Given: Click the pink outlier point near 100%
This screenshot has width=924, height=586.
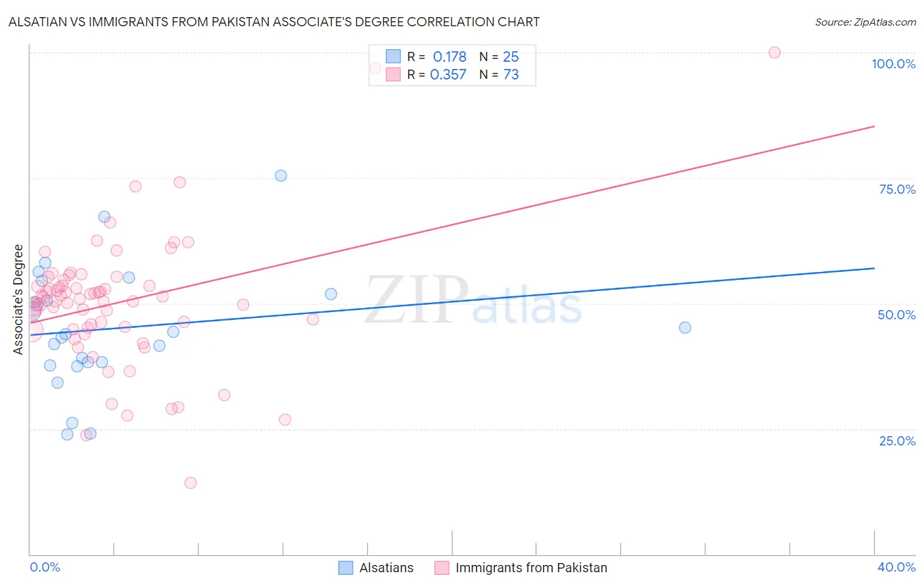Looking at the screenshot, I should [x=774, y=53].
